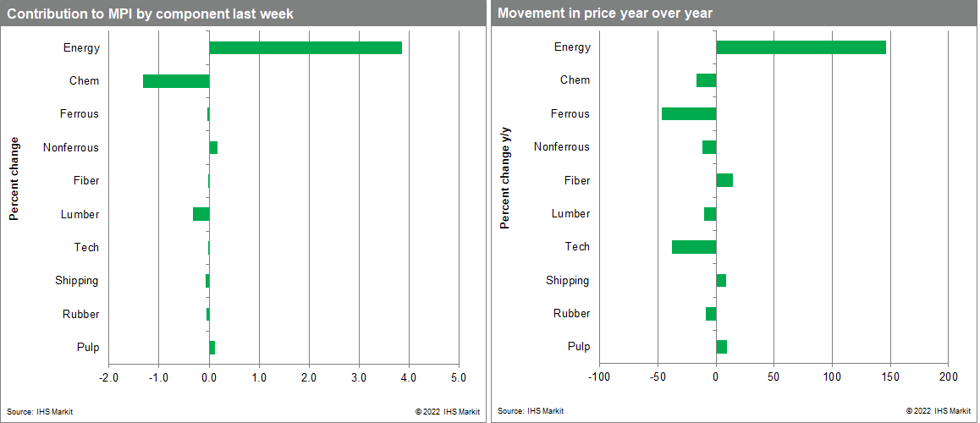Select the Ferrous bar in the year-over-year chart
Image resolution: width=980 pixels, height=423 pixels.
(x=689, y=113)
